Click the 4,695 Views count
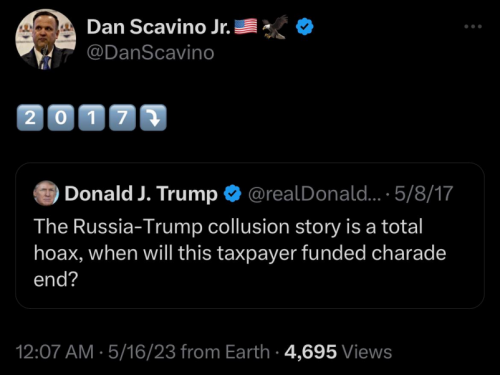 click(x=338, y=352)
